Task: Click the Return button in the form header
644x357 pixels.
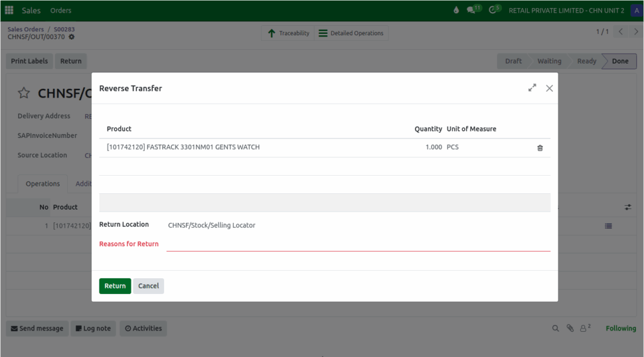Action: tap(70, 61)
